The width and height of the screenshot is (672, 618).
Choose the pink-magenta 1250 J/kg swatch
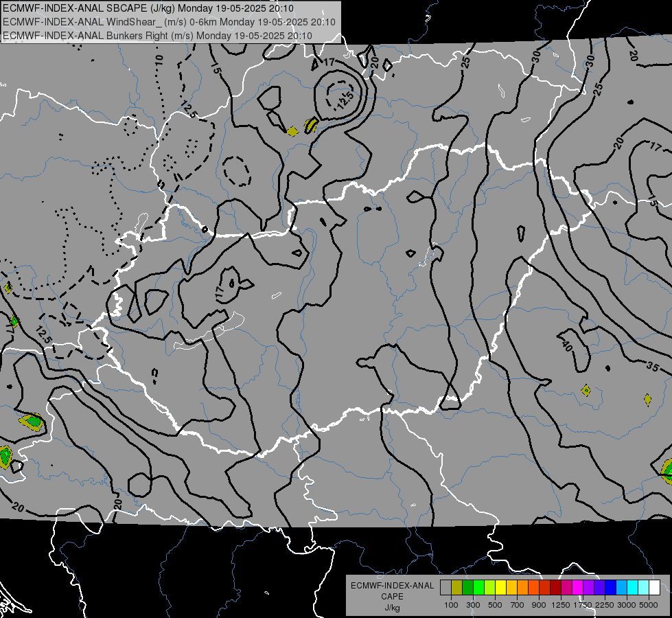pyautogui.click(x=566, y=588)
